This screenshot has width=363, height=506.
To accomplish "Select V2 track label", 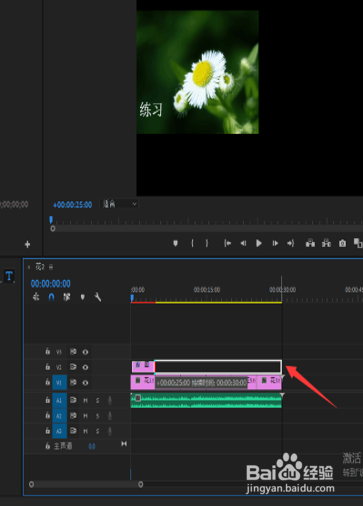I will point(59,367).
